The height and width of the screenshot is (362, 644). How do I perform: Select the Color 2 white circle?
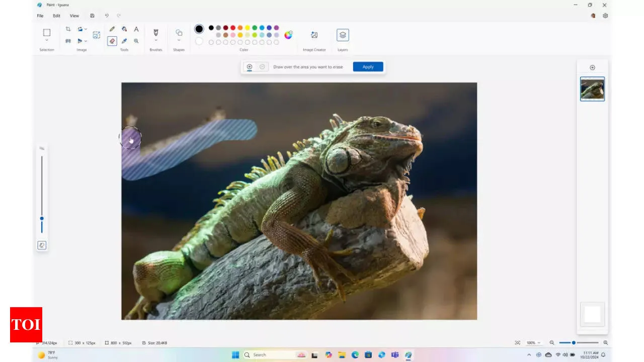[x=199, y=41]
